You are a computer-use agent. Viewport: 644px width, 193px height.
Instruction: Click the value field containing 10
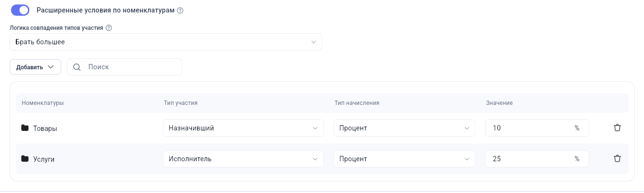(537, 128)
